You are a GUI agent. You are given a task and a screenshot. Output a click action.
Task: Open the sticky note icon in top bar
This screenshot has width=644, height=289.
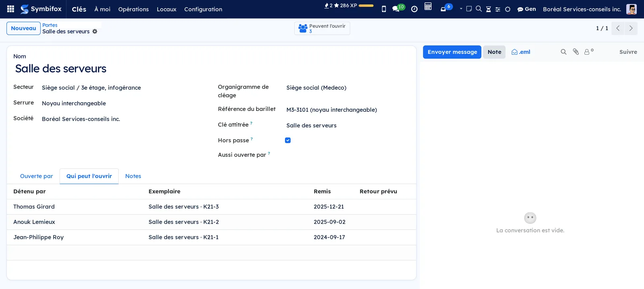pyautogui.click(x=469, y=9)
